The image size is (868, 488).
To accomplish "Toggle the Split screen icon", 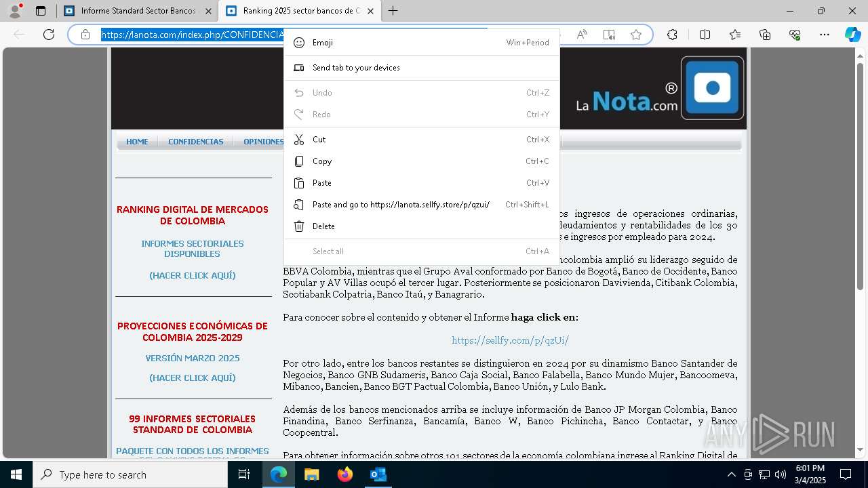I will 705,35.
